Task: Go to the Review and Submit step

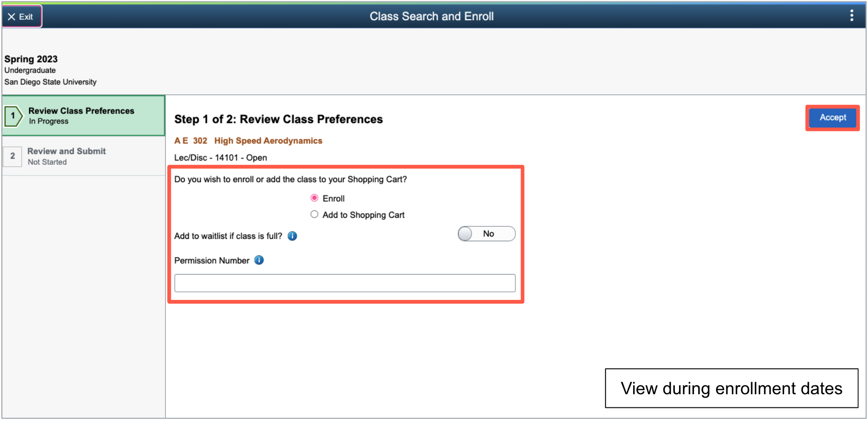Action: (83, 156)
